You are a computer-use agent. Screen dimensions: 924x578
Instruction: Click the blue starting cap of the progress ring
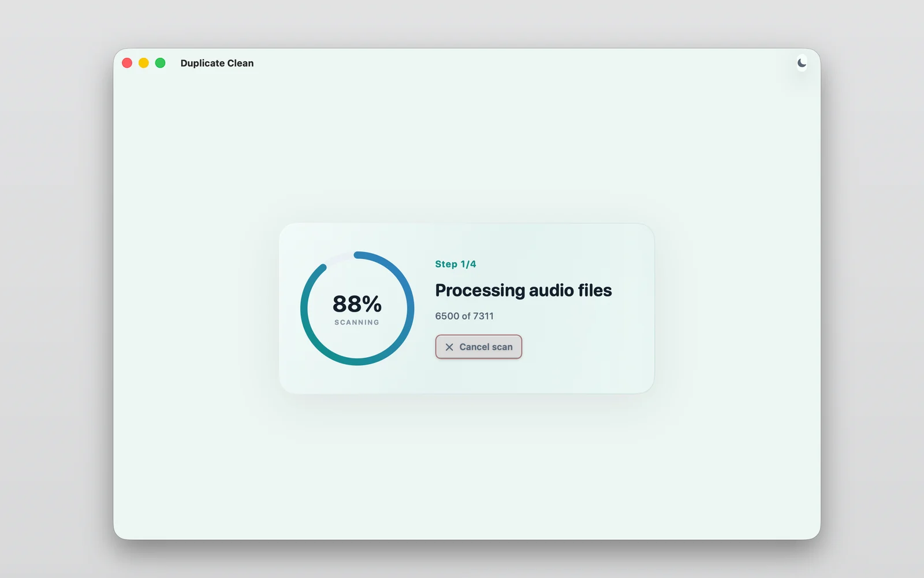[x=357, y=255]
